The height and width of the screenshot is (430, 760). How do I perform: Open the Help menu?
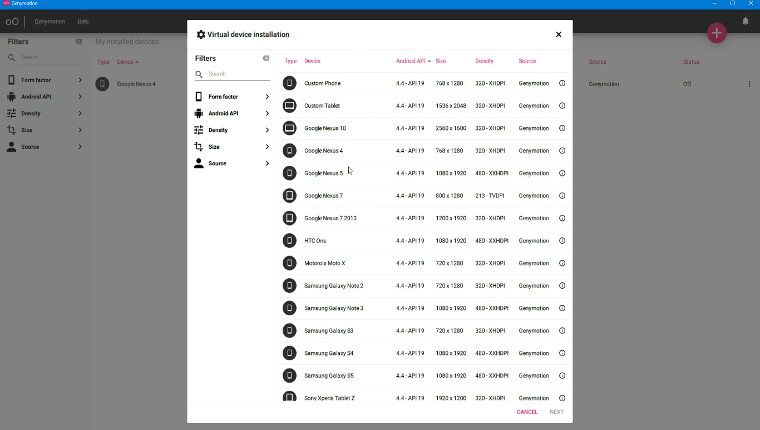(x=83, y=21)
